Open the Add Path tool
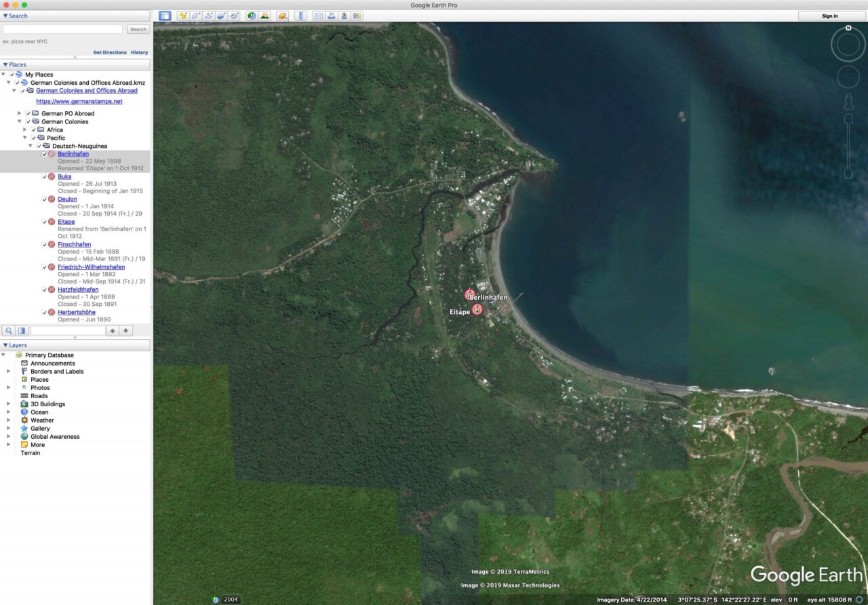Viewport: 868px width, 605px height. click(x=208, y=16)
